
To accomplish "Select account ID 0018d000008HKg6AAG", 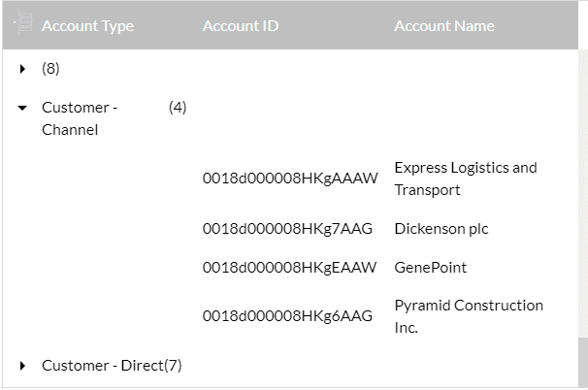I will (287, 316).
